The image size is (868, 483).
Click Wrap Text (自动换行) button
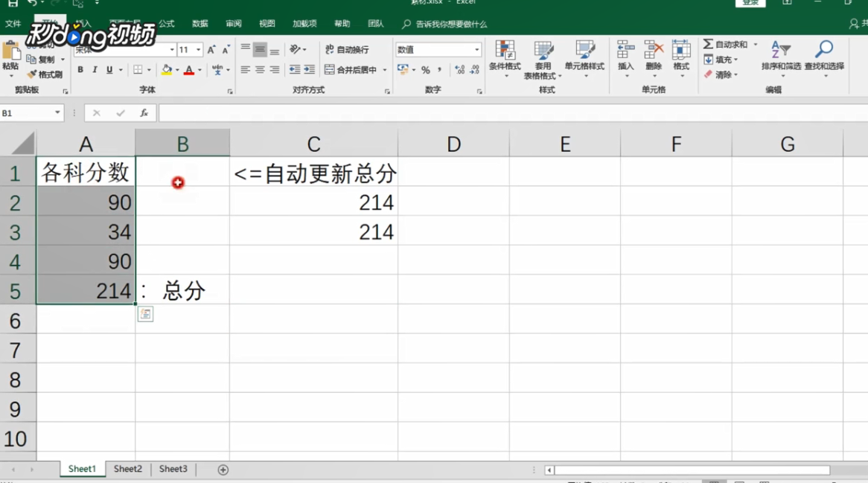tap(347, 49)
